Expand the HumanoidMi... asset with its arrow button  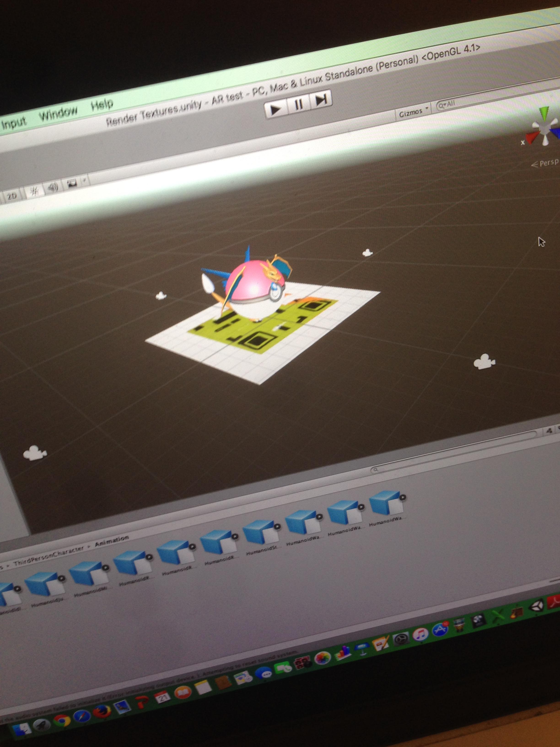(x=105, y=568)
